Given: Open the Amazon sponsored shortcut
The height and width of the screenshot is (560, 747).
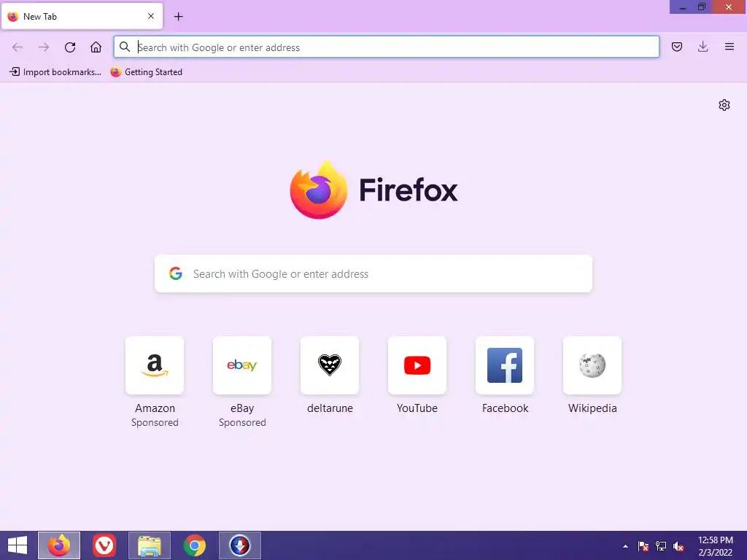Looking at the screenshot, I should pyautogui.click(x=155, y=365).
